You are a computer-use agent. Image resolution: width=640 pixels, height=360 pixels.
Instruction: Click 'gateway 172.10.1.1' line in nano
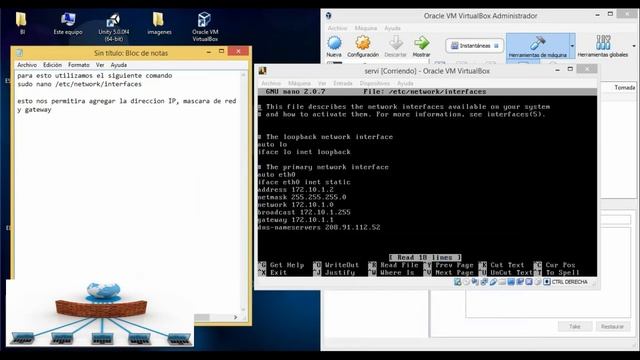tap(296, 220)
